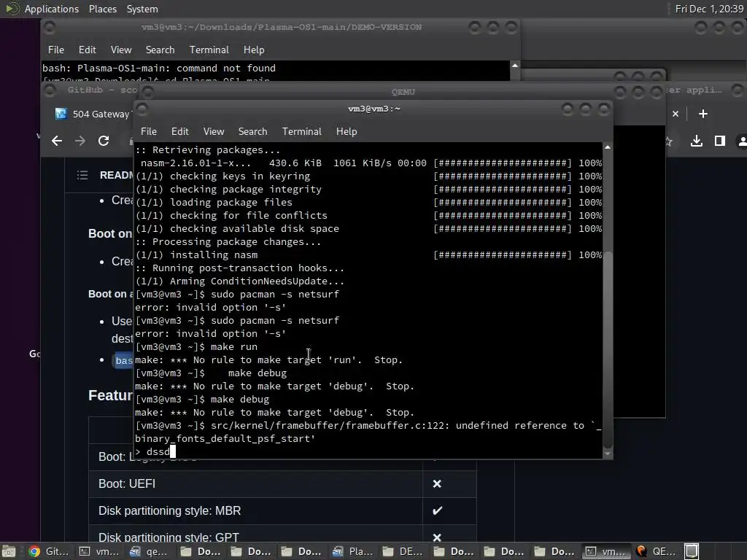
Task: Open the DE... folder taskbar entry
Action: click(x=403, y=551)
